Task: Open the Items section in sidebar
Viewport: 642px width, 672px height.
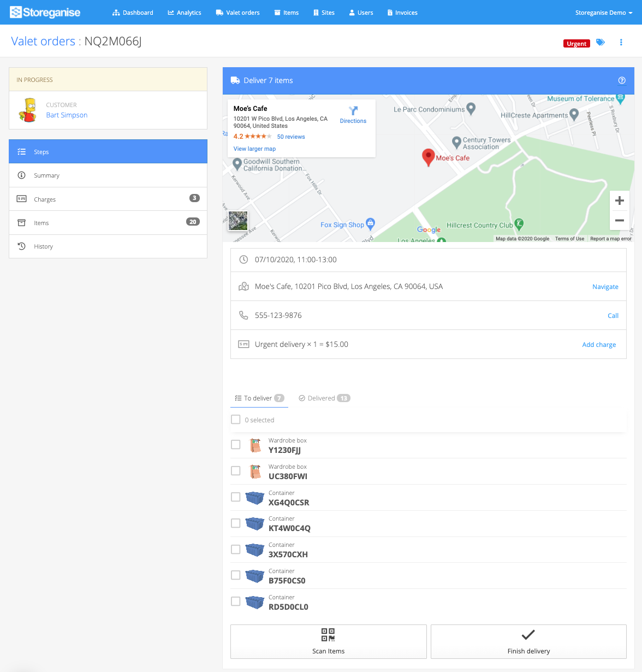Action: tap(108, 223)
